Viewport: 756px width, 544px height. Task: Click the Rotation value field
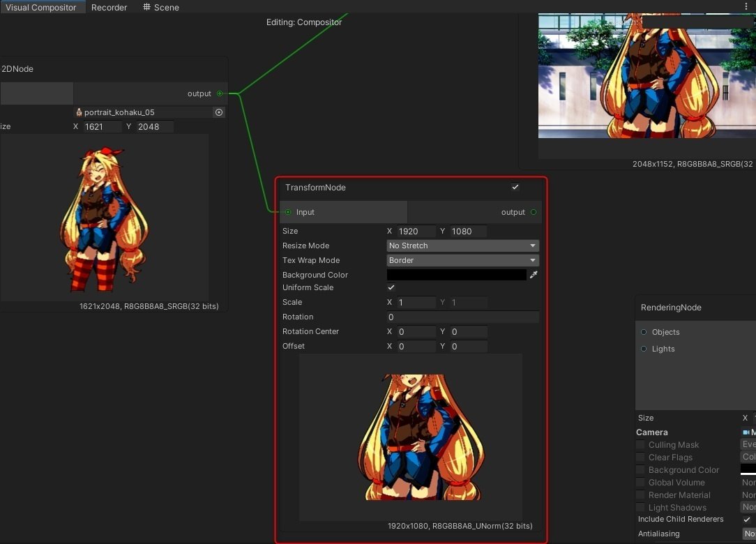462,317
